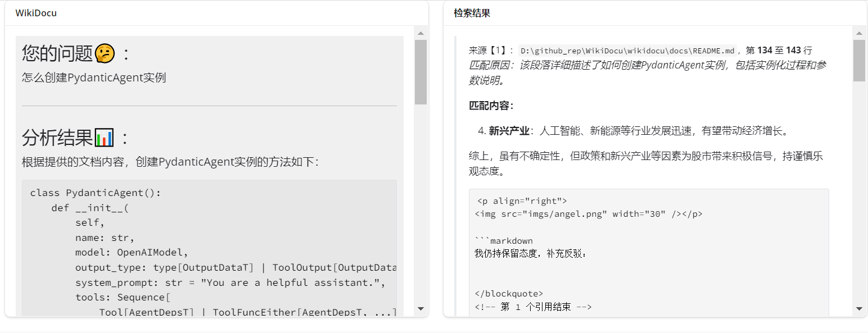Click the code line <p align="right">
This screenshot has width=868, height=333.
pyautogui.click(x=522, y=201)
